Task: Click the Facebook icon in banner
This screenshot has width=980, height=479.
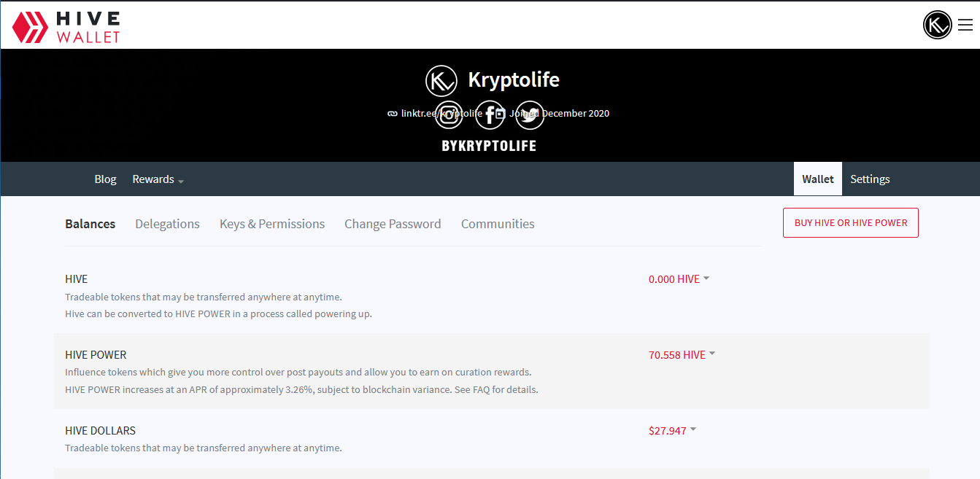Action: [490, 115]
